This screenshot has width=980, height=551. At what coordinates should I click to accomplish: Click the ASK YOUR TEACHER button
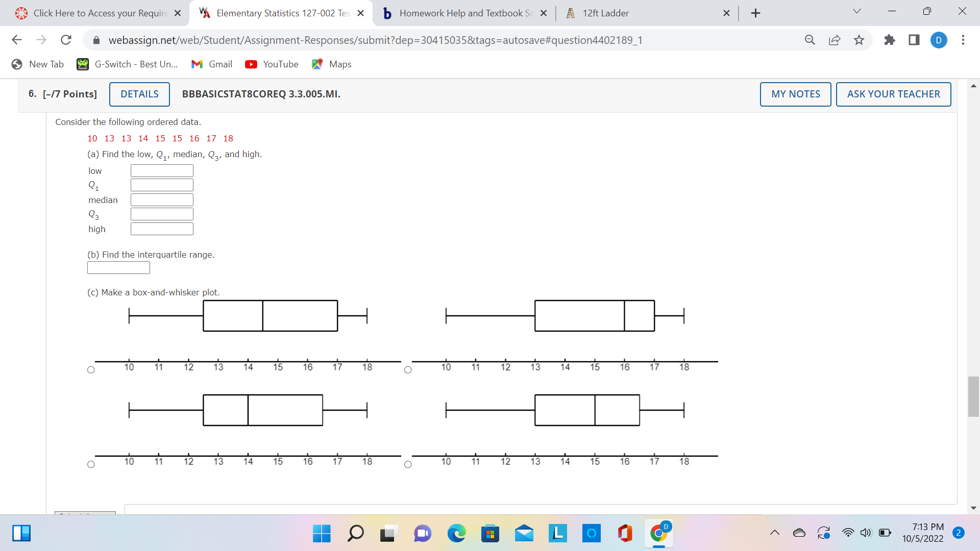(x=893, y=94)
